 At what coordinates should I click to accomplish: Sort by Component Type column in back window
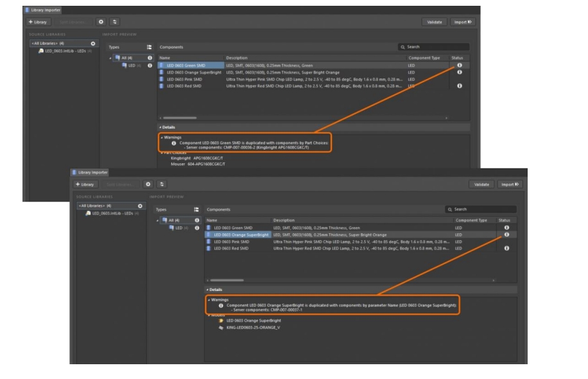point(424,58)
